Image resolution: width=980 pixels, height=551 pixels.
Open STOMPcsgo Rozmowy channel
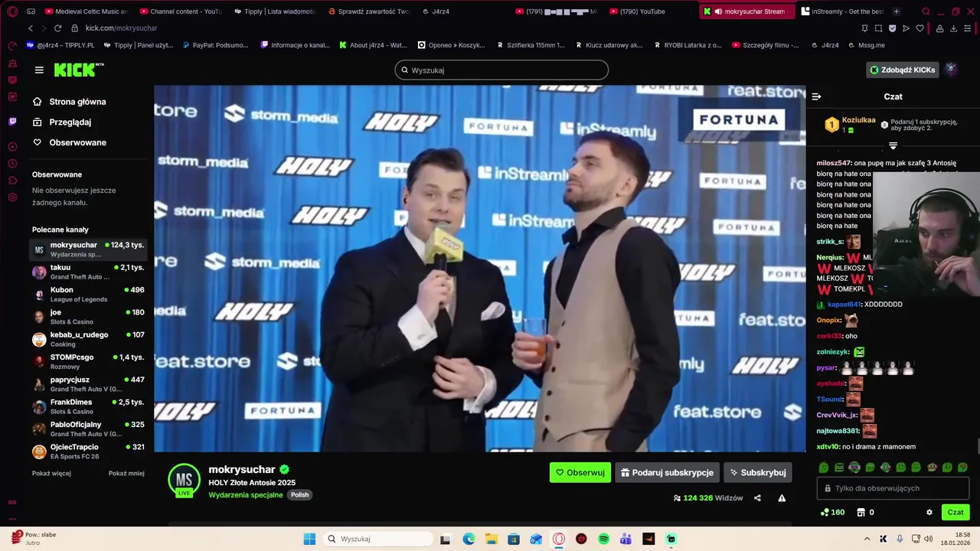click(x=88, y=361)
